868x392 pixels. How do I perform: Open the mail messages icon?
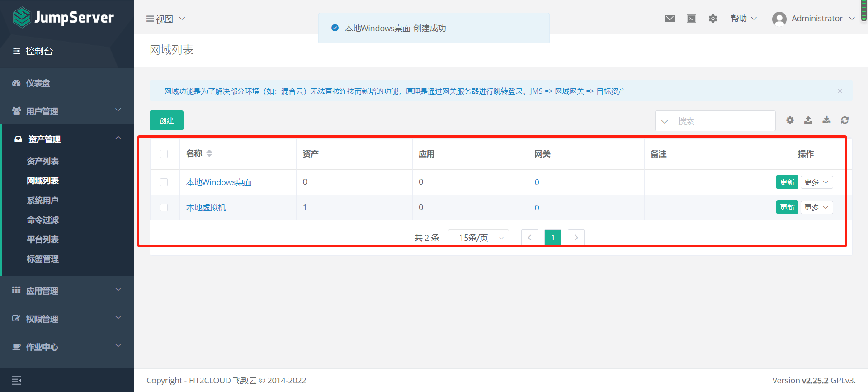point(670,19)
